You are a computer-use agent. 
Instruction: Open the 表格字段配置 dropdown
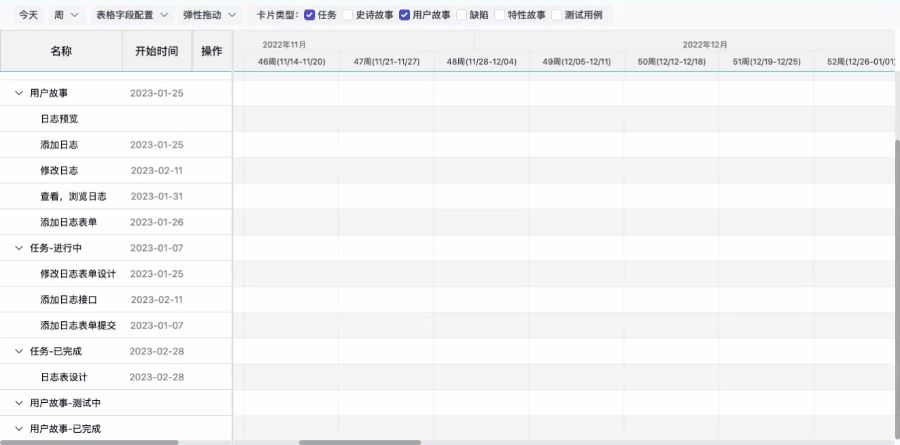(132, 15)
